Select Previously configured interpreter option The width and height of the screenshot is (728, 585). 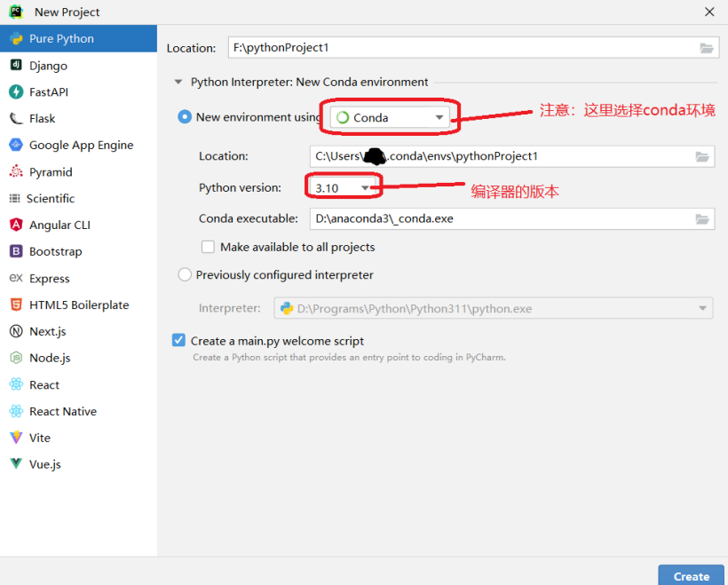click(x=185, y=275)
